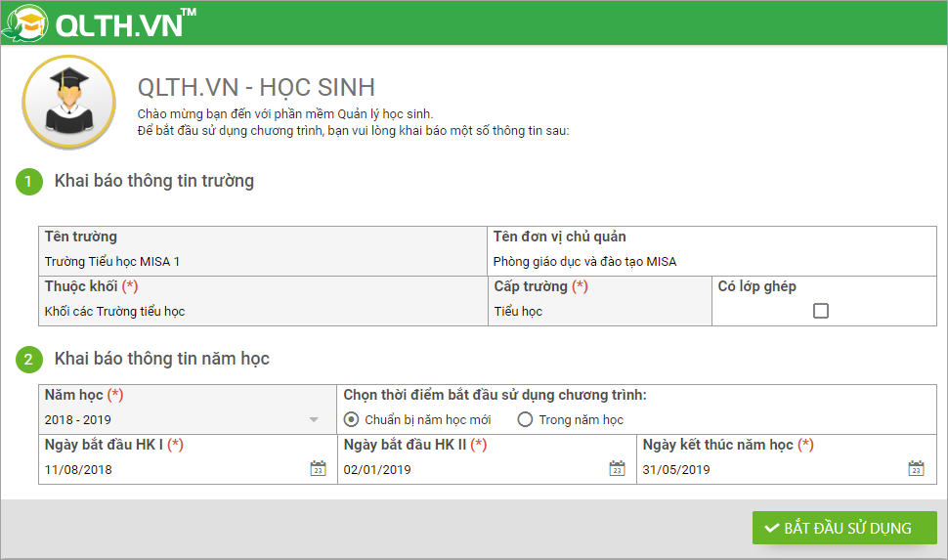Click the QLTH.VN header brand text
Screen dimensions: 948x560
click(125, 24)
